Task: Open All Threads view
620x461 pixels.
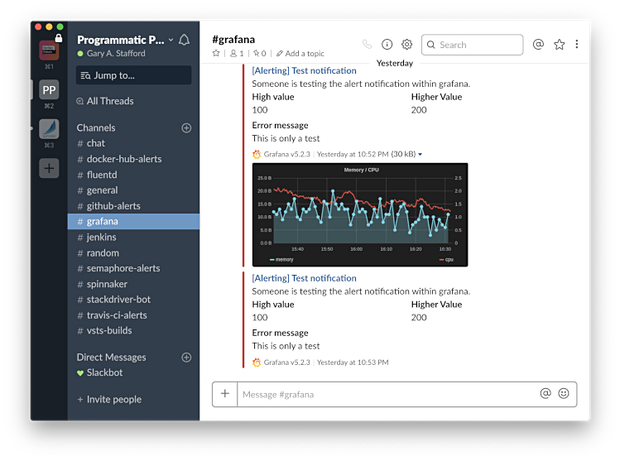Action: pyautogui.click(x=105, y=101)
